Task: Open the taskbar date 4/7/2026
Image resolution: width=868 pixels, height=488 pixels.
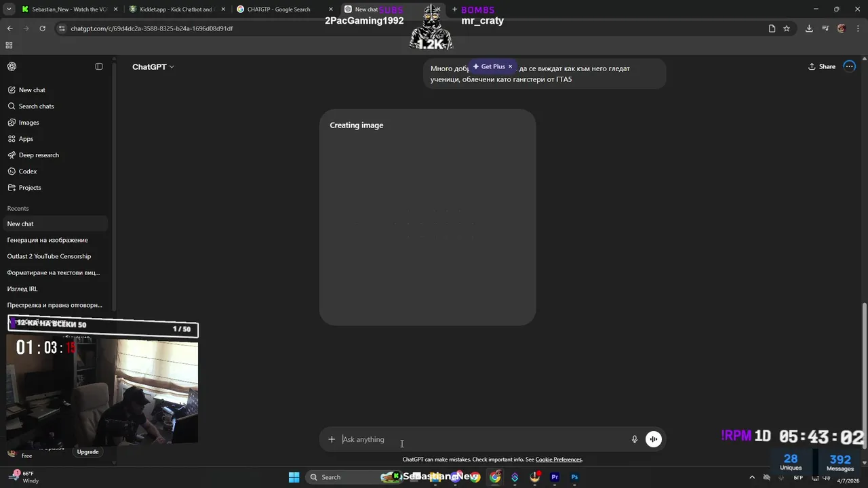Action: (847, 481)
